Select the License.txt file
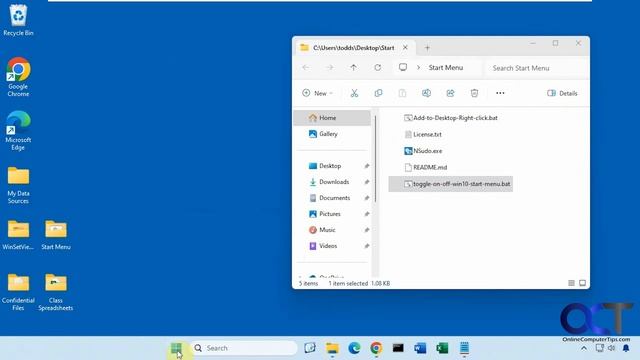640x360 pixels. 423,134
